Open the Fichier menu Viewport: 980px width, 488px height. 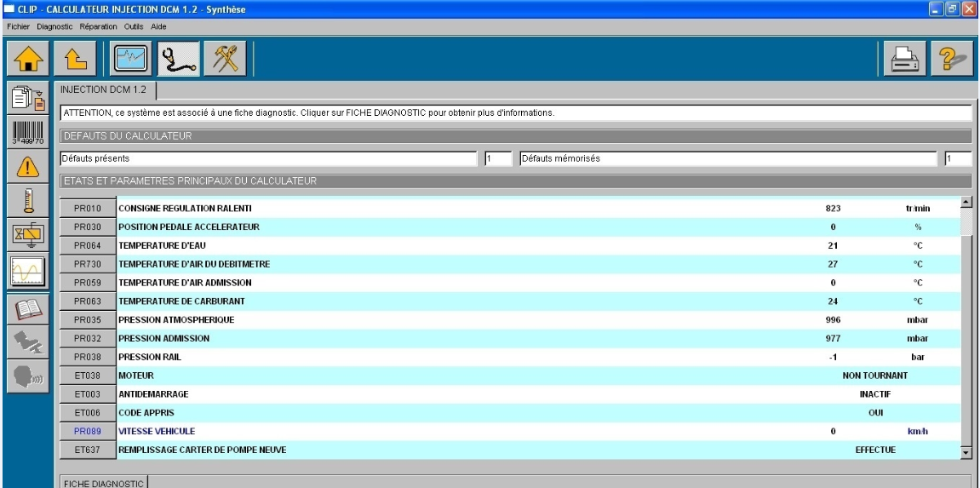tap(19, 27)
